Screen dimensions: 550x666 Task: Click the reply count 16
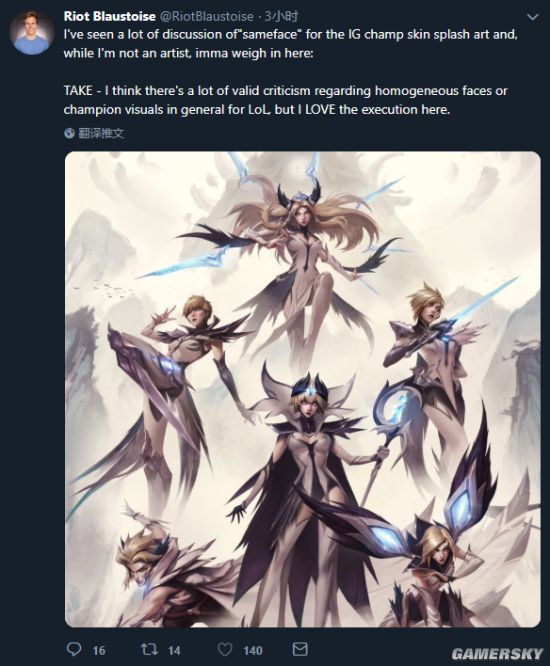[x=99, y=650]
